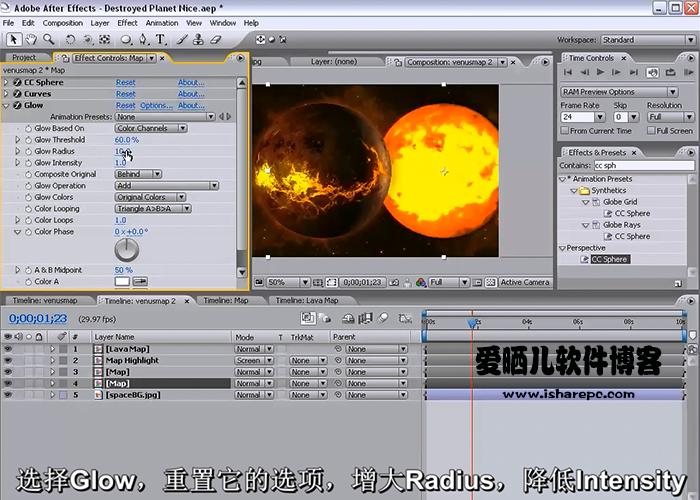Screen dimensions: 700x500
Task: Select the Pan Behind tool
Action: coord(104,40)
